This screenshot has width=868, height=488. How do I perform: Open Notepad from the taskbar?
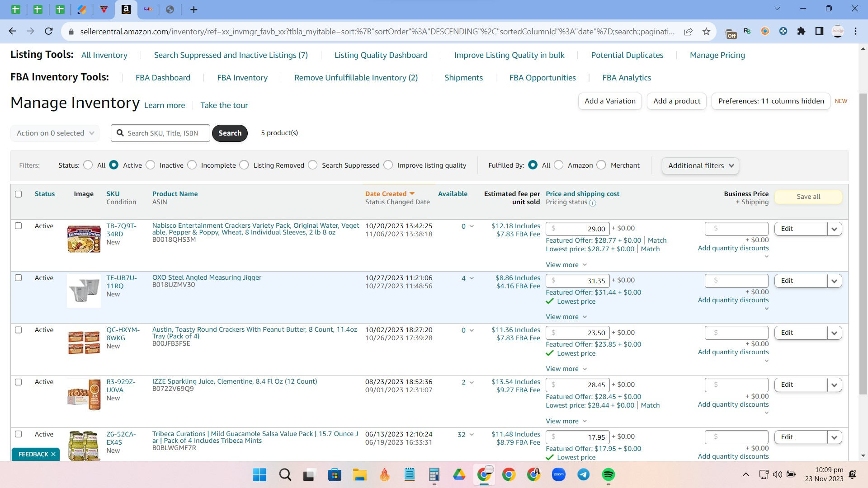click(x=410, y=474)
